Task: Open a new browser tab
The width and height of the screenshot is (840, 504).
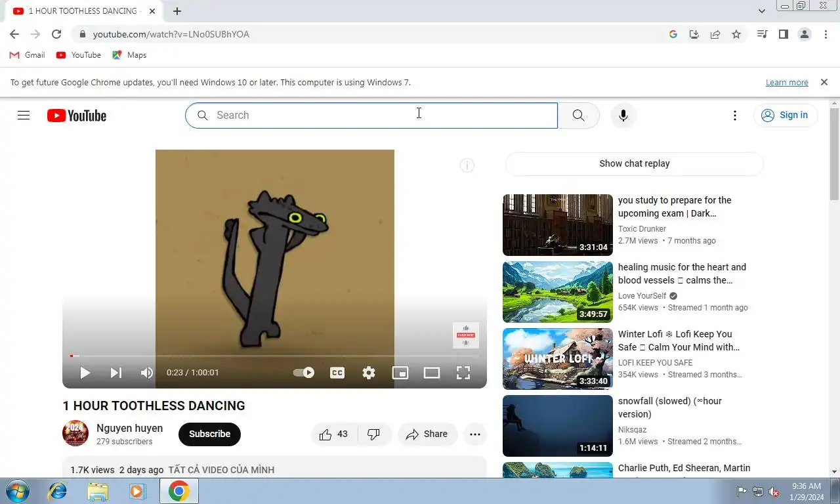Action: tap(177, 11)
